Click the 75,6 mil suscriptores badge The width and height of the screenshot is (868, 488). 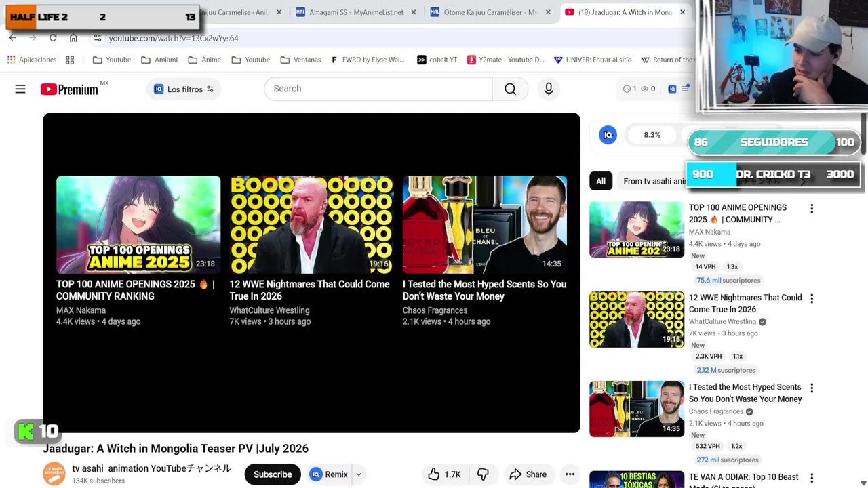coord(728,281)
